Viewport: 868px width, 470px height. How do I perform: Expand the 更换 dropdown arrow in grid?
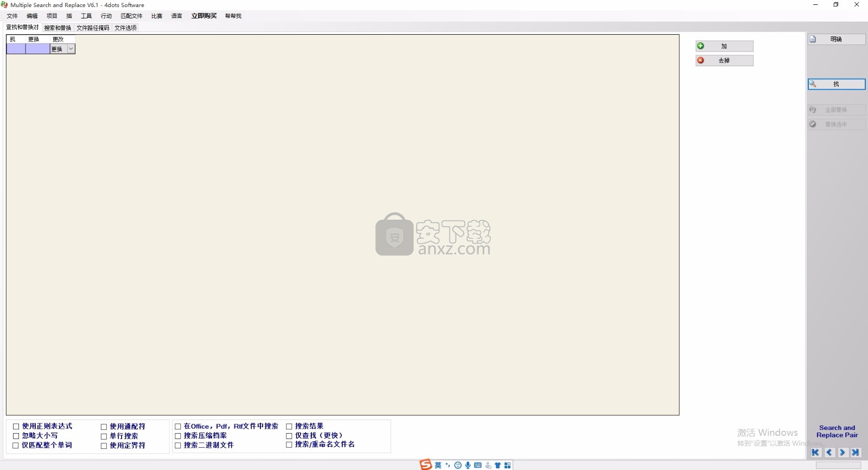(71, 49)
